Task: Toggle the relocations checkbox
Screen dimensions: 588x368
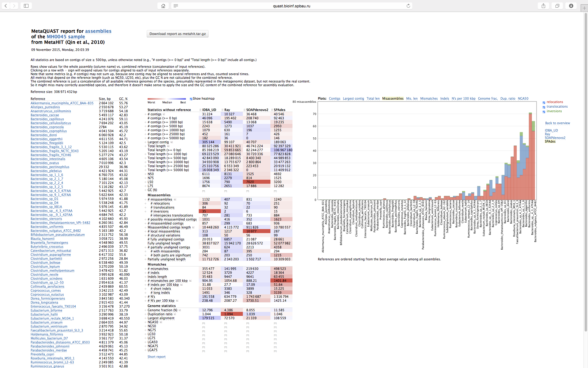Action: [544, 102]
